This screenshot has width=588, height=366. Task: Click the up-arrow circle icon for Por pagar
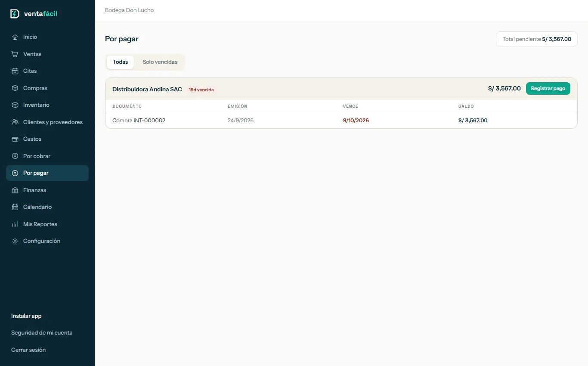(x=15, y=173)
